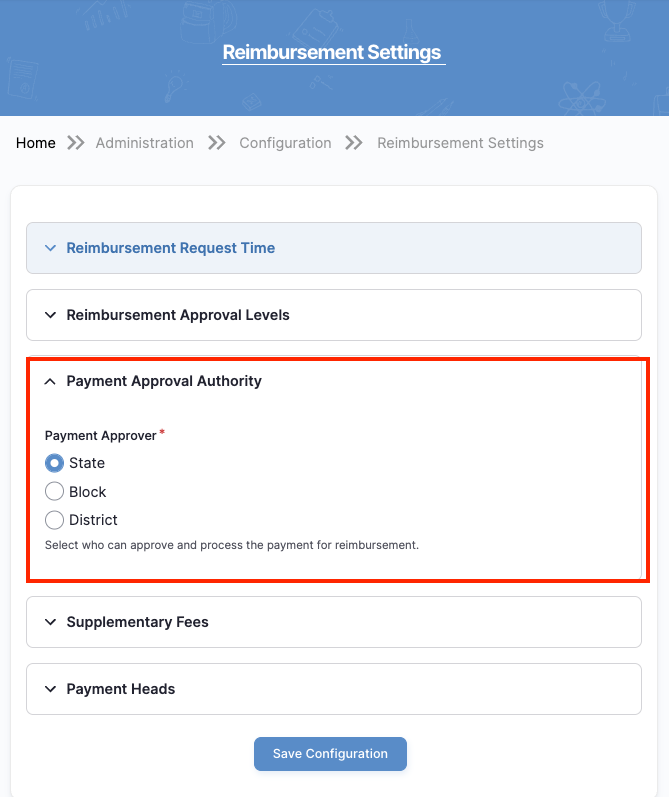
Task: Expand the Supplementary Fees section title
Action: coord(138,622)
